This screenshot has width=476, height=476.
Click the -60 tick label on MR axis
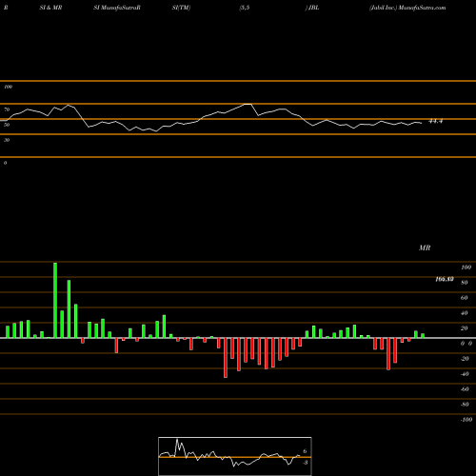click(465, 389)
